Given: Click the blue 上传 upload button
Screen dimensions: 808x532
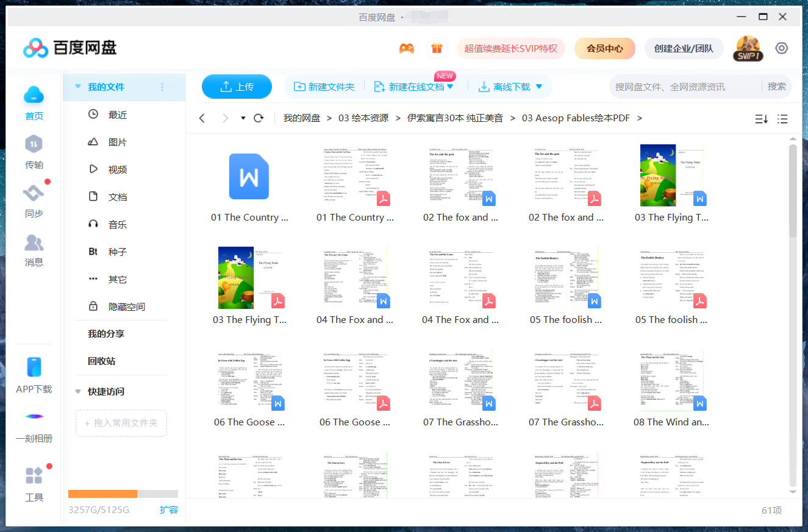Looking at the screenshot, I should [237, 87].
